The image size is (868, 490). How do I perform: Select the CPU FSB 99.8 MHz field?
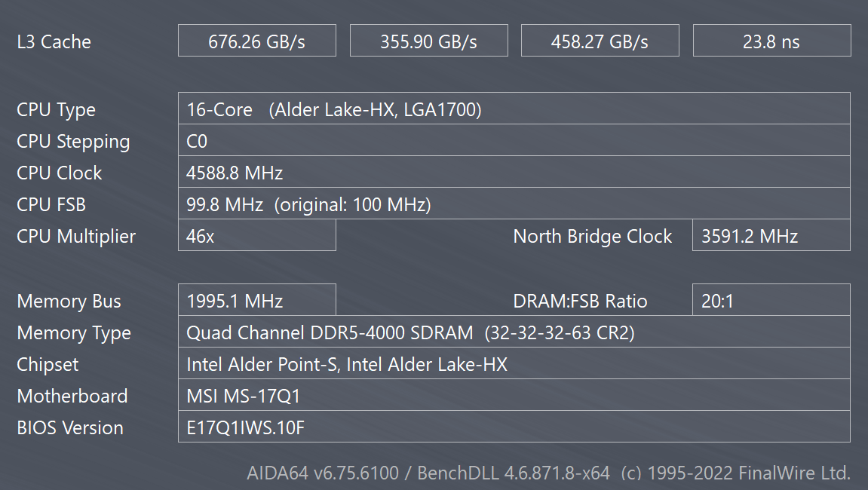pos(514,204)
